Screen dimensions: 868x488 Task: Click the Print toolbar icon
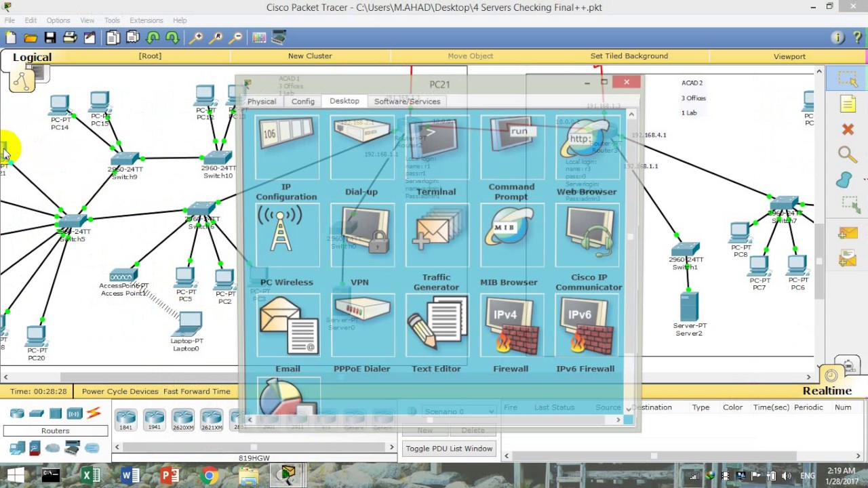[70, 38]
